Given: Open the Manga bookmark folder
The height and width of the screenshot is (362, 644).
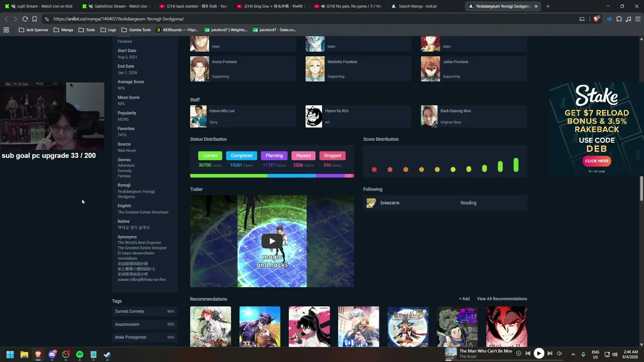Looking at the screenshot, I should coord(63,30).
